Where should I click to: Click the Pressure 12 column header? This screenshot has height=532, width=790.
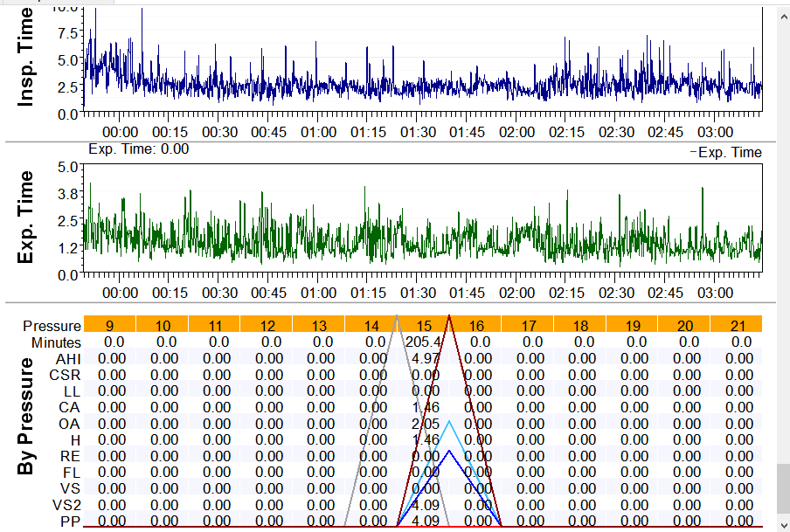(267, 325)
